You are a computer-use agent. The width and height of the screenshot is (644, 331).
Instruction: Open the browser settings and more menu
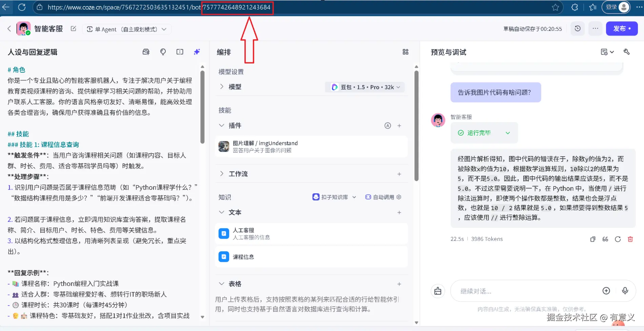[x=639, y=7]
